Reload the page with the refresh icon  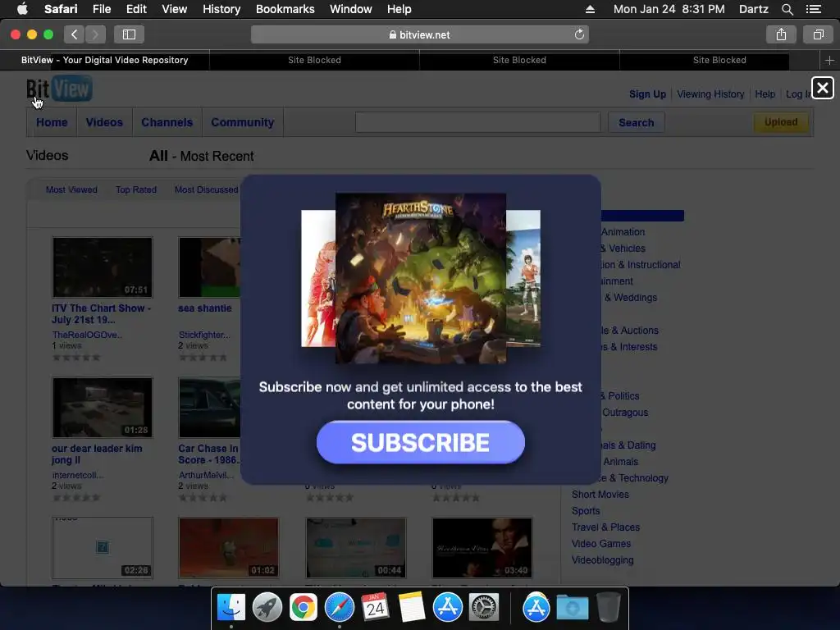(x=579, y=34)
